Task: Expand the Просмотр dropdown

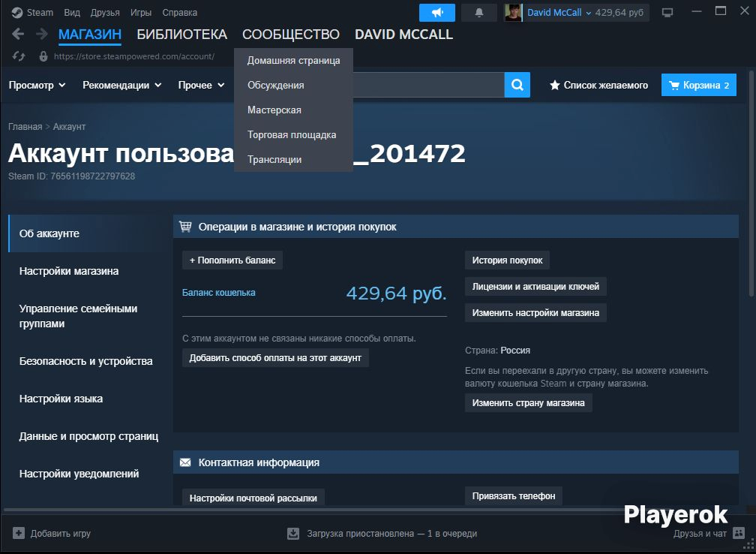Action: point(37,86)
